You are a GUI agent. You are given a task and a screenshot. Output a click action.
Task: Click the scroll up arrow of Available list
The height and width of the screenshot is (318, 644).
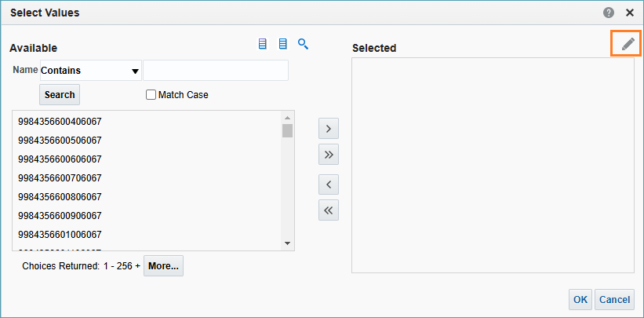click(x=288, y=117)
